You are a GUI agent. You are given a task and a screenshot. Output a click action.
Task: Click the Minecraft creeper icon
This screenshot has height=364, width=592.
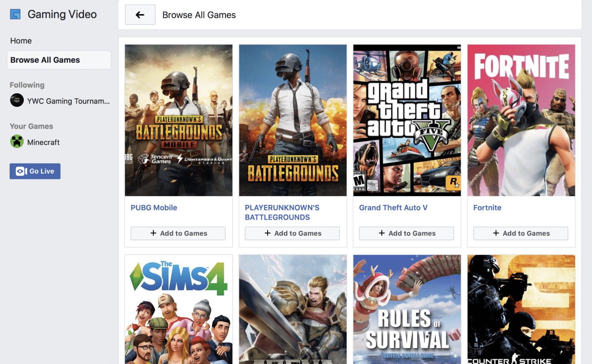coord(17,142)
